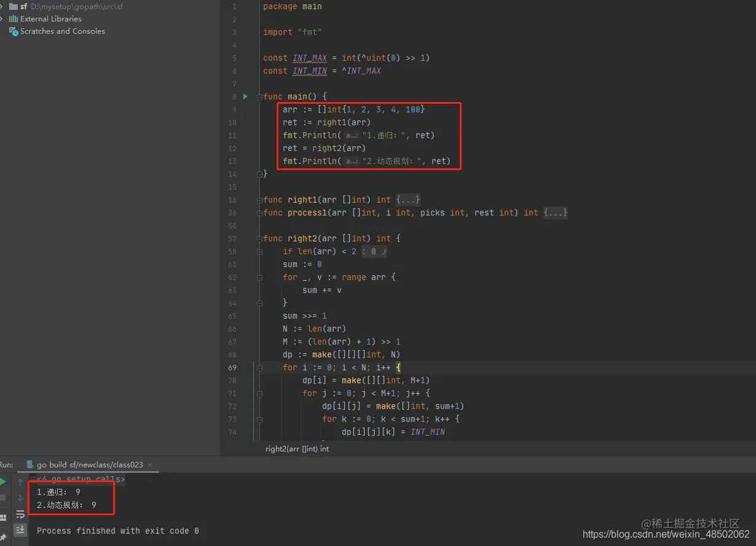This screenshot has width=756, height=546.
Task: Place cursor in the arr slice literal line
Action: point(354,109)
